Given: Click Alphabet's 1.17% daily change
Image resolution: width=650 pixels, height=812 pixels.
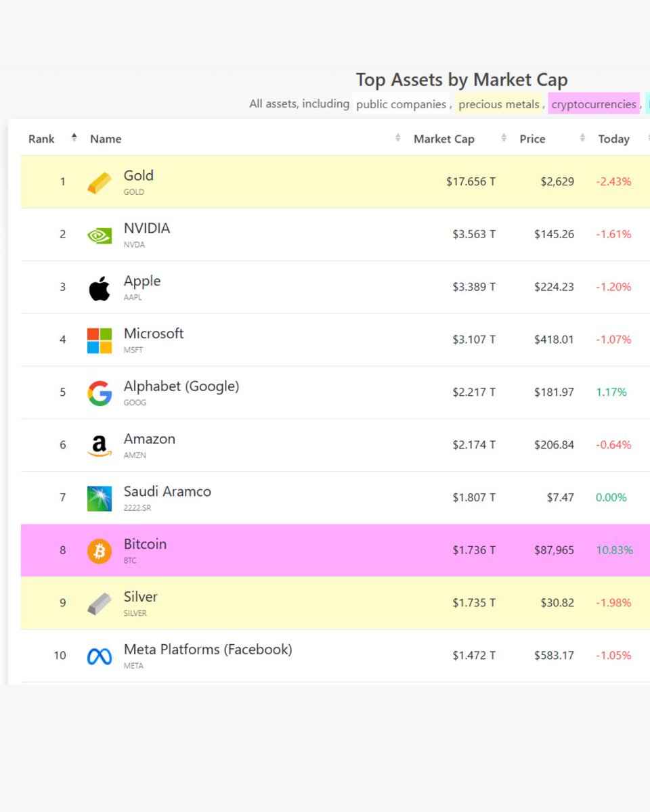Looking at the screenshot, I should point(611,392).
